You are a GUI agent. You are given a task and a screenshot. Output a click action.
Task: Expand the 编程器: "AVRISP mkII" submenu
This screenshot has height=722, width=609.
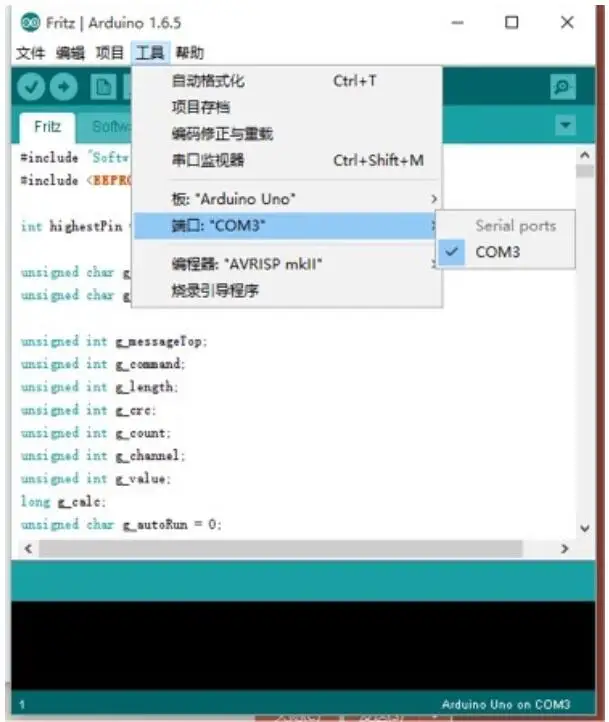[x=287, y=264]
